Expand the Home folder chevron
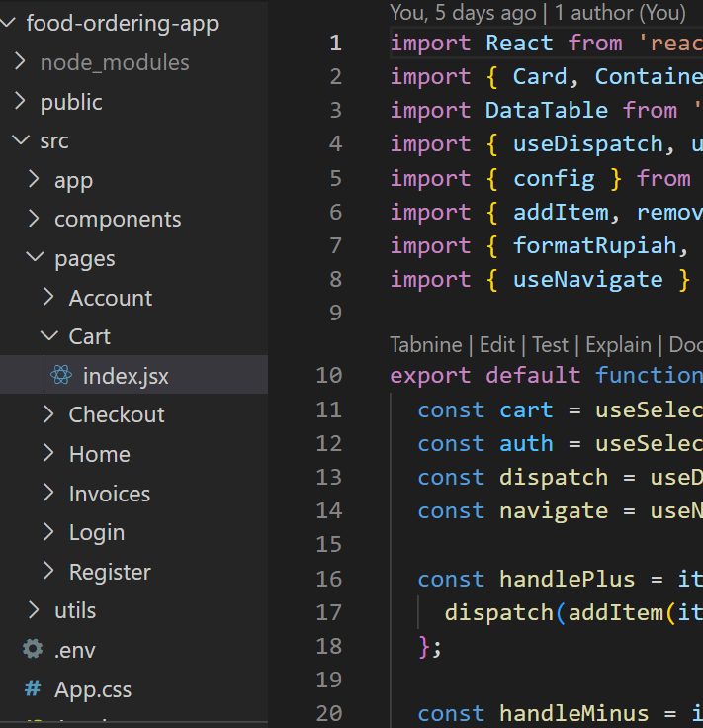703x728 pixels. tap(48, 453)
